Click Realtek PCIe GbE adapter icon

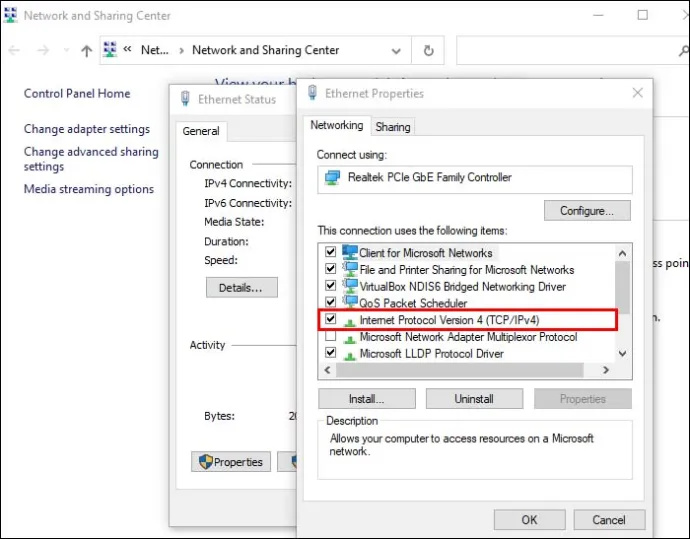tap(332, 177)
